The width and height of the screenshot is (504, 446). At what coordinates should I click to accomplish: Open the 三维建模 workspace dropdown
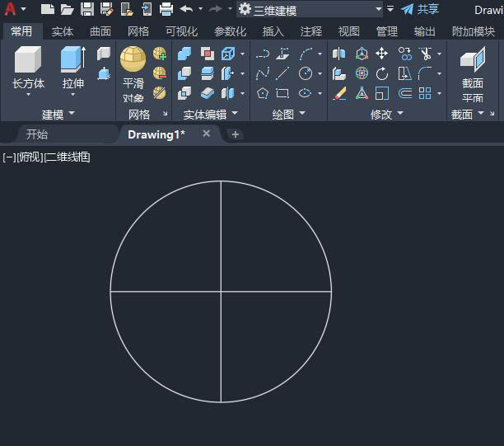tap(378, 10)
